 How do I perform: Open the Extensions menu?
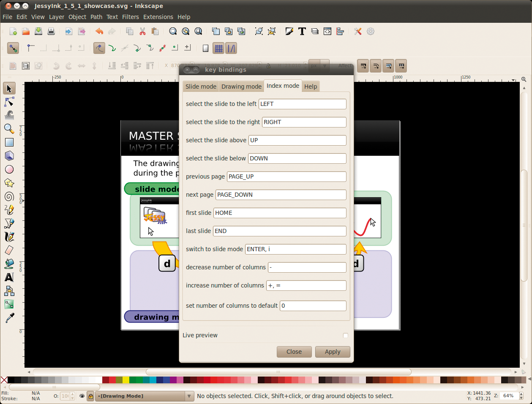click(158, 17)
